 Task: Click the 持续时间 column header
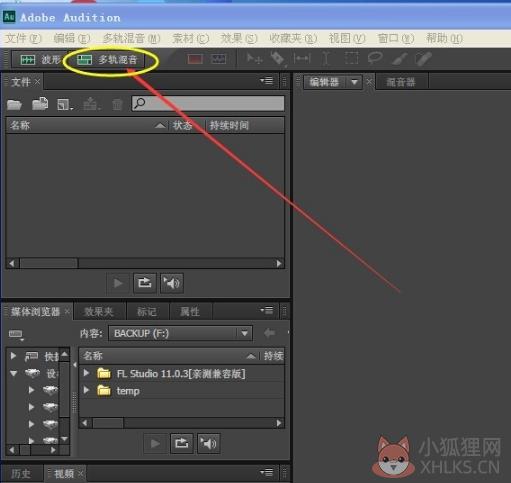click(244, 125)
